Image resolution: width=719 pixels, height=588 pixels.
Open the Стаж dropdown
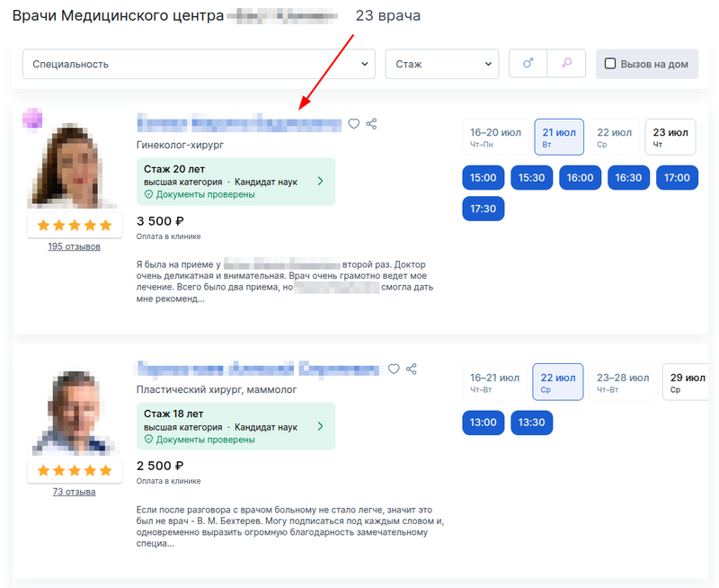pyautogui.click(x=441, y=64)
